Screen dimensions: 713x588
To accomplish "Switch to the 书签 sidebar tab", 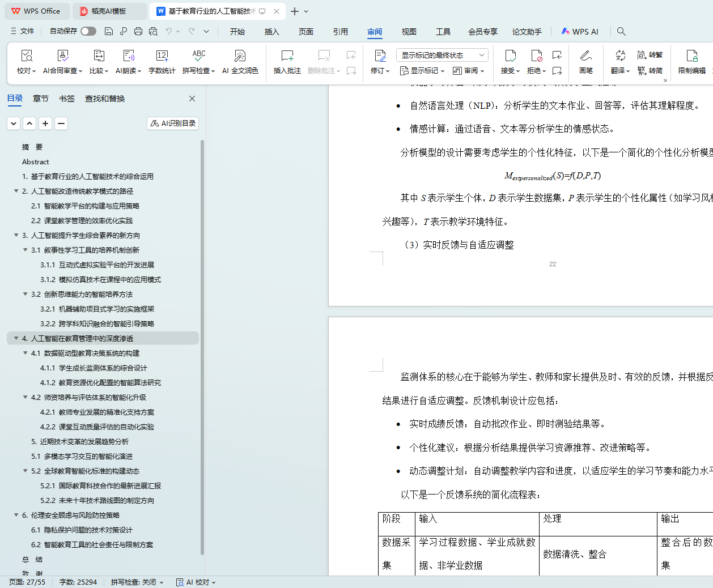I will click(67, 99).
